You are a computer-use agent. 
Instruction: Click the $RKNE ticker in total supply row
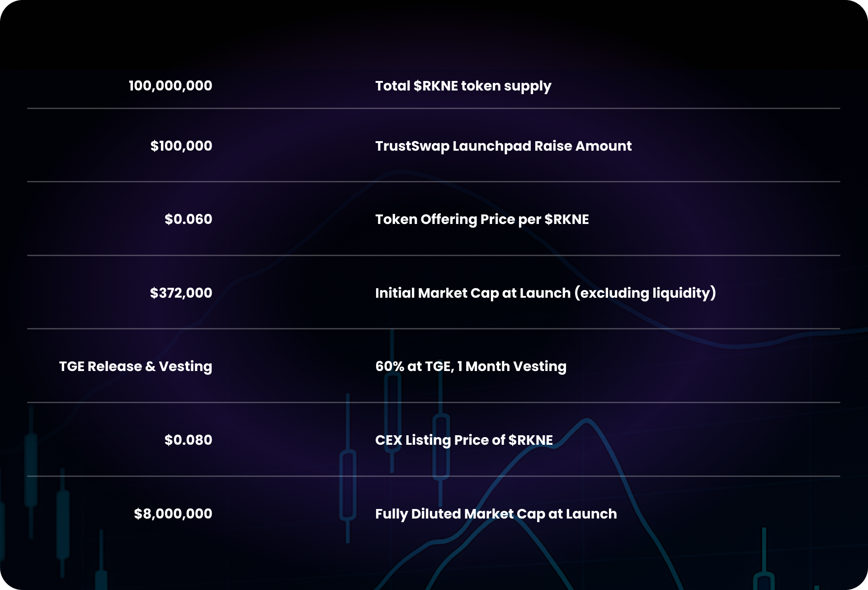(435, 86)
